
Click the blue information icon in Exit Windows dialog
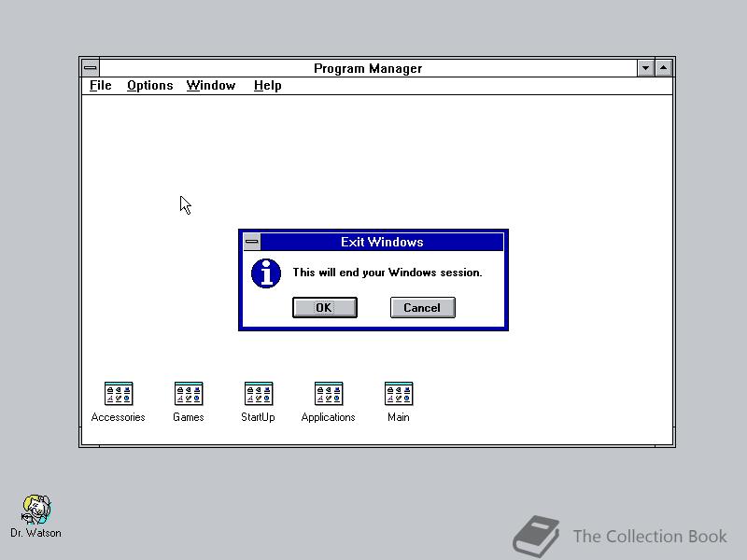(x=266, y=273)
